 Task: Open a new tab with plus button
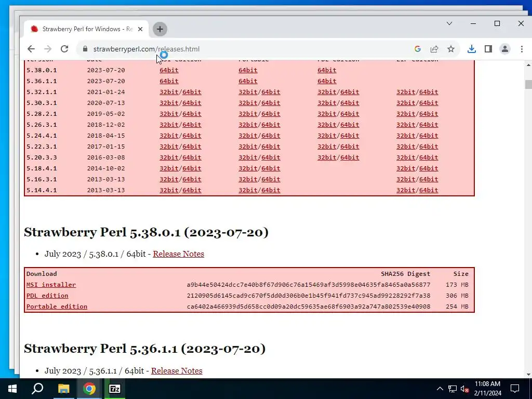click(x=160, y=29)
